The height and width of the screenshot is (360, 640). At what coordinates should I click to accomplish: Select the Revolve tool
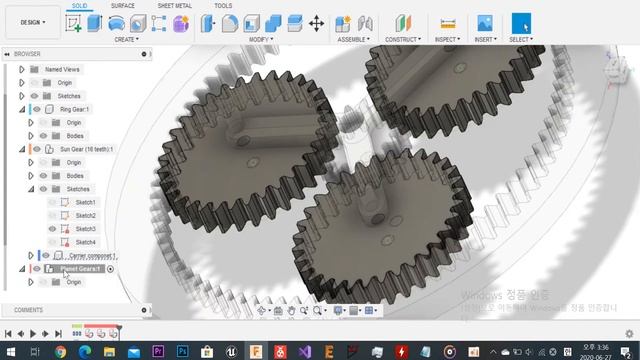click(116, 23)
